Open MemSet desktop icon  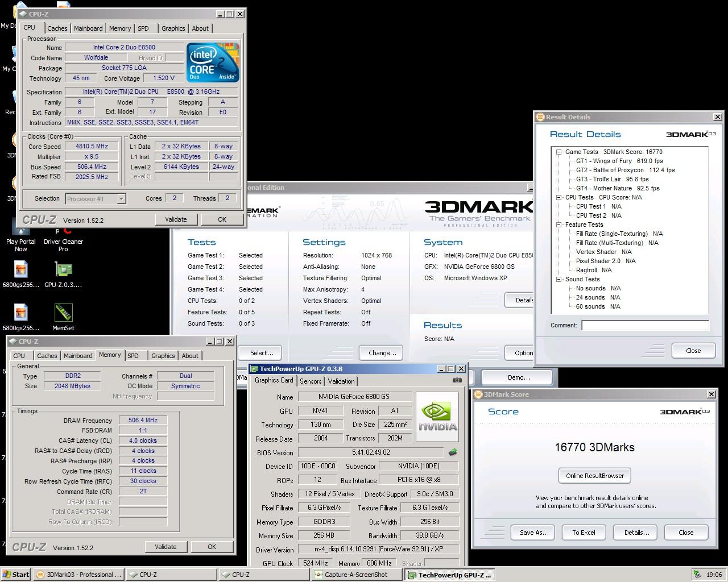63,317
